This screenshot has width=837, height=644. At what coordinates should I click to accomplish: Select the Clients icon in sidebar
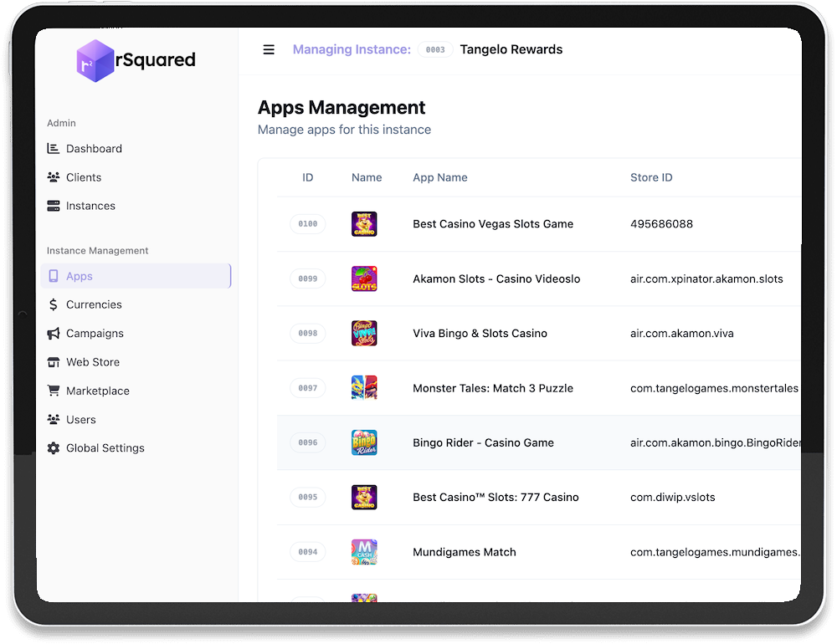(52, 176)
